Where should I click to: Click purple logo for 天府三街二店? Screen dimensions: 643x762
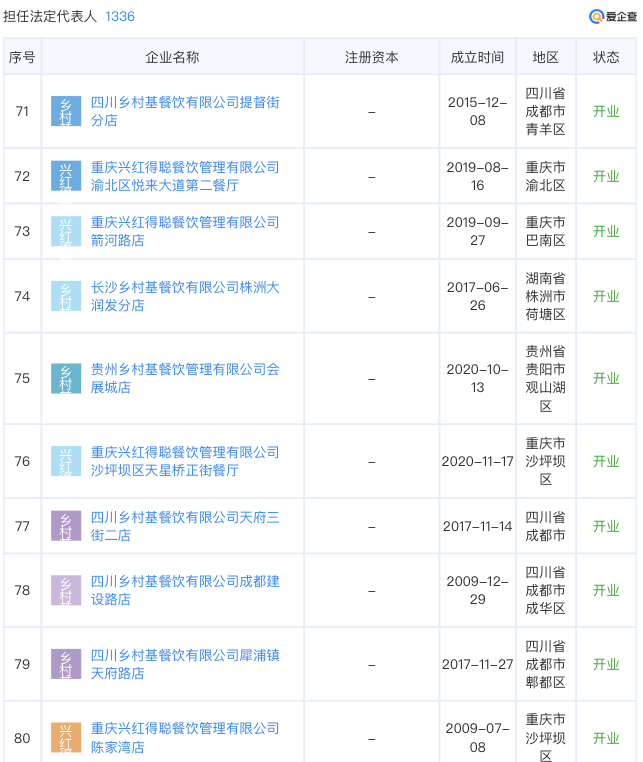66,526
